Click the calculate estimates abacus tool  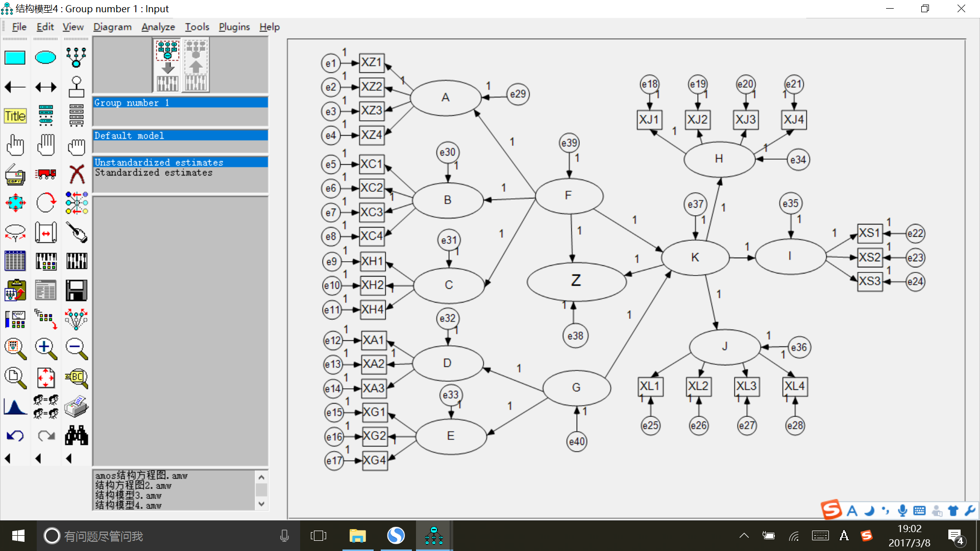(x=76, y=261)
